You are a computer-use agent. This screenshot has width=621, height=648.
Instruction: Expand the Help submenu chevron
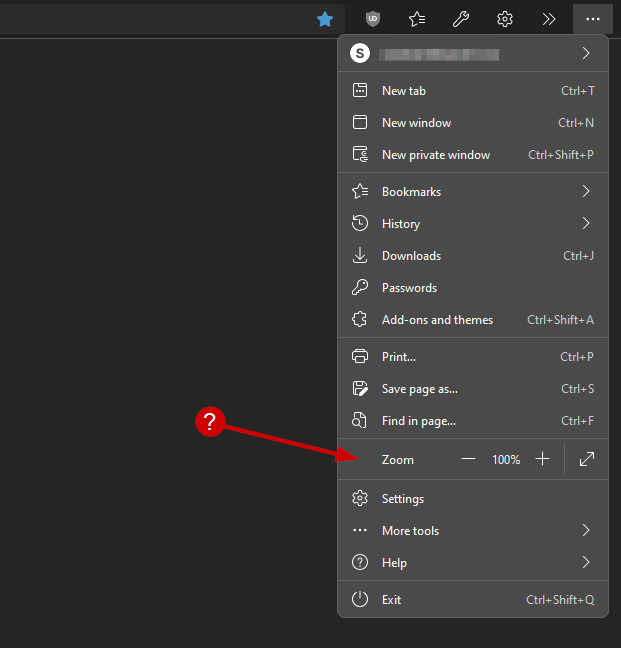coord(586,562)
